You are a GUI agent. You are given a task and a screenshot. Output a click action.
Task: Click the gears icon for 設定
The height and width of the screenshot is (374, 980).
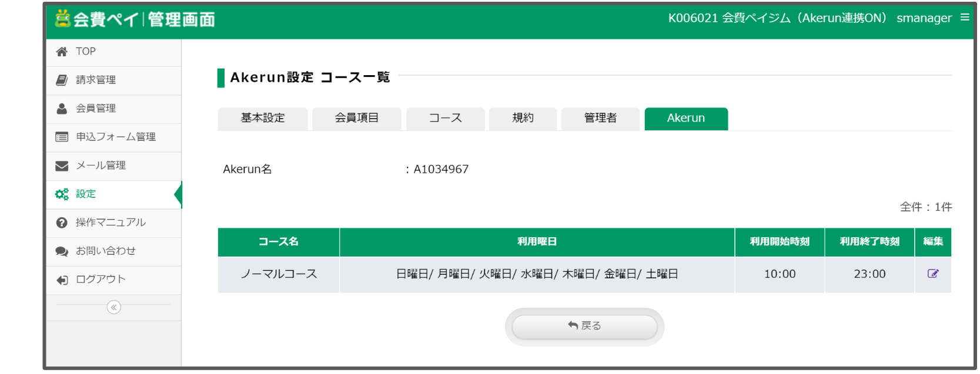click(62, 194)
